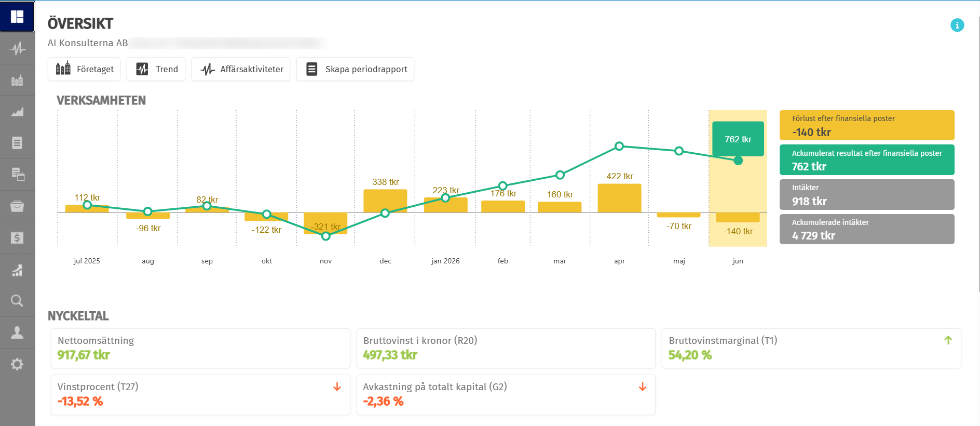Click the Företaget button
Screen dimensions: 980x426
tap(84, 69)
